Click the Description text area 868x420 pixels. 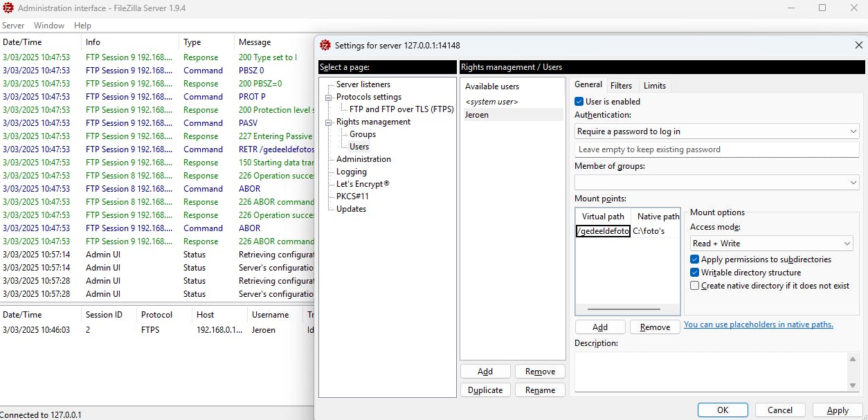coord(711,372)
